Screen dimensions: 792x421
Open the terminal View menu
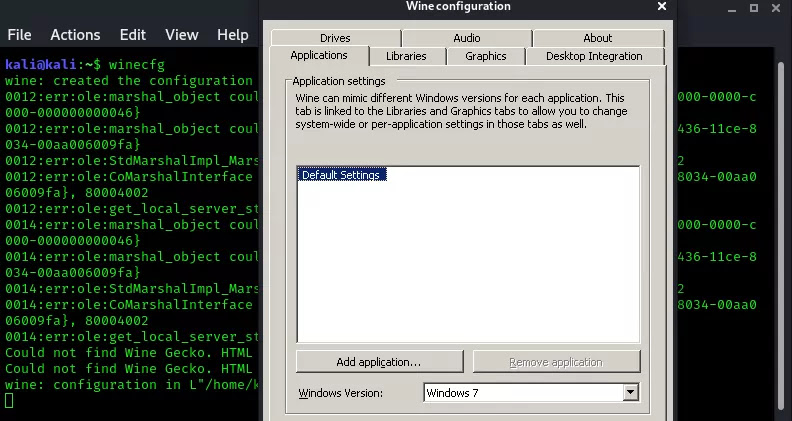coord(182,35)
